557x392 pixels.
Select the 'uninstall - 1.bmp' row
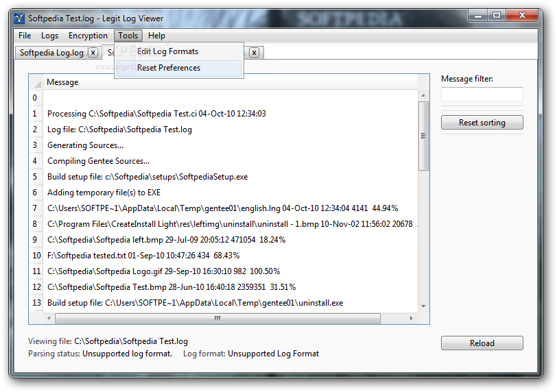tap(230, 224)
